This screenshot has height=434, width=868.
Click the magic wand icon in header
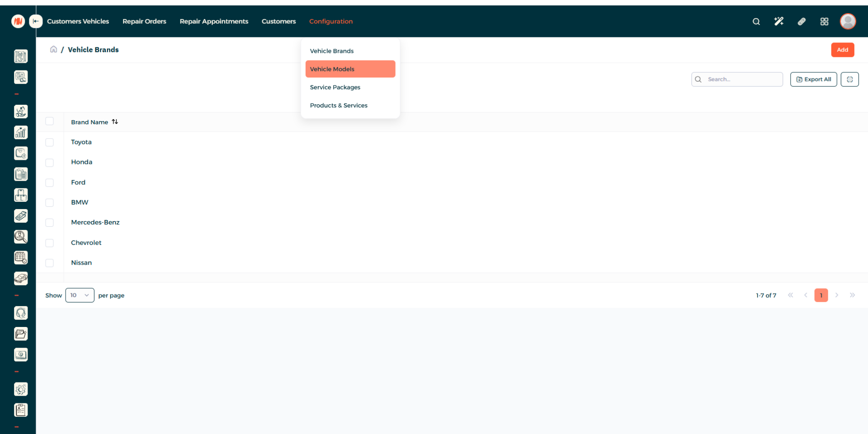[x=778, y=21]
